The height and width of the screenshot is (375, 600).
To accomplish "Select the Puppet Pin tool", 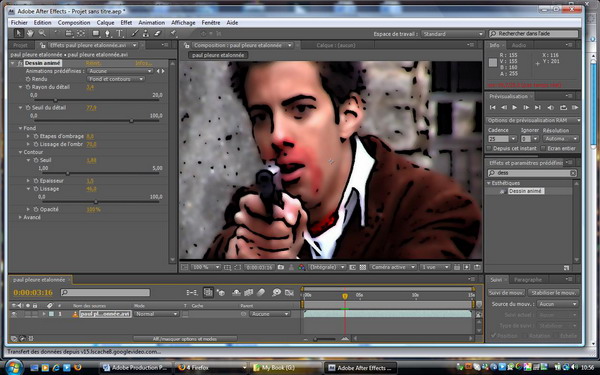I will tap(173, 34).
